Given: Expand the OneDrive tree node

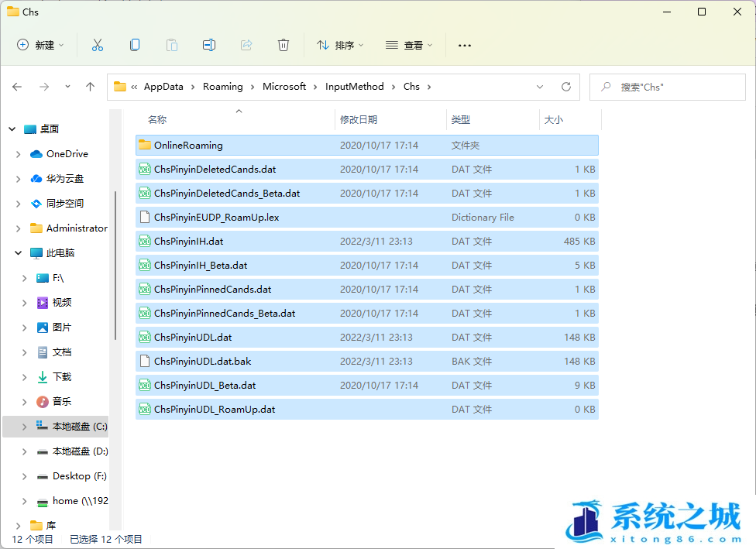Looking at the screenshot, I should point(18,154).
